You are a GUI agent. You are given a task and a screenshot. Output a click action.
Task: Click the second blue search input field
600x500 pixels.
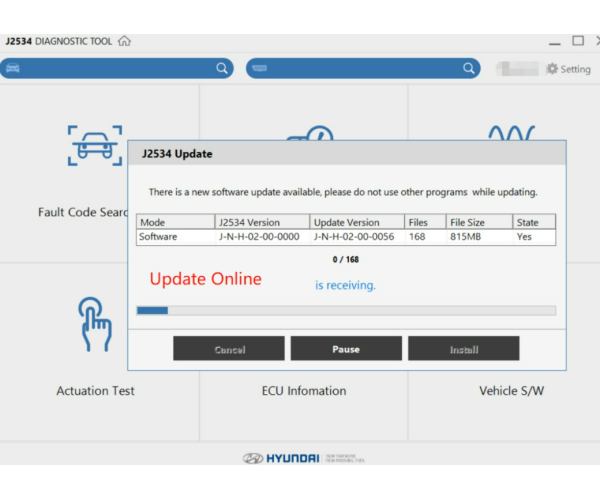(363, 68)
